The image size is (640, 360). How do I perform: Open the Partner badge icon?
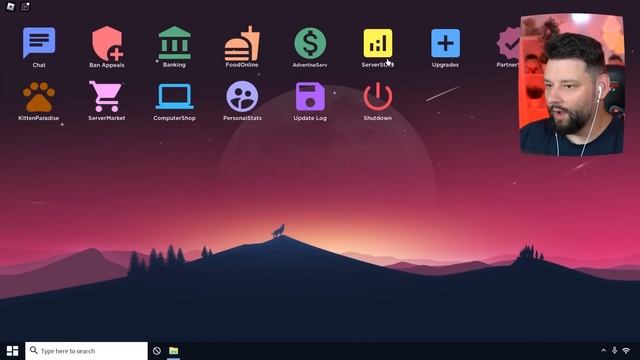[509, 43]
